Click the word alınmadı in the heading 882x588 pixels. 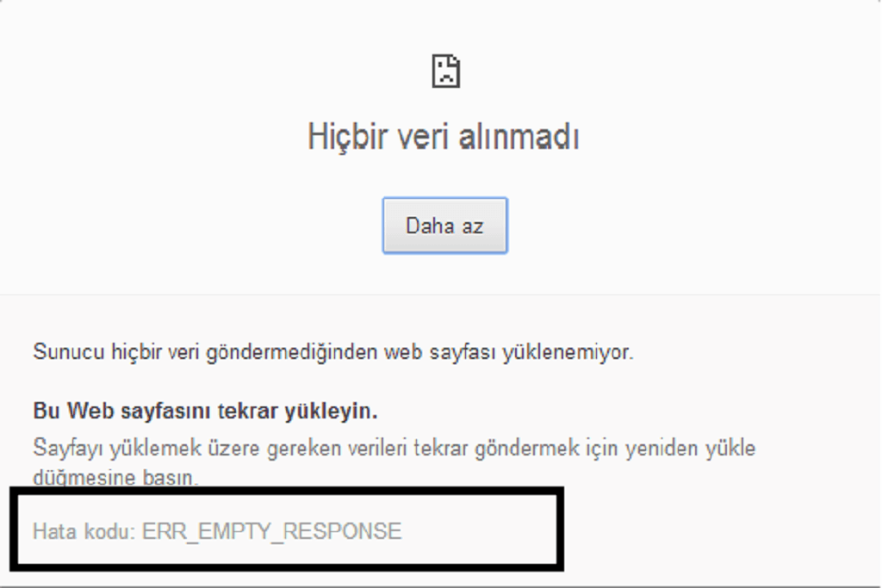coord(519,137)
